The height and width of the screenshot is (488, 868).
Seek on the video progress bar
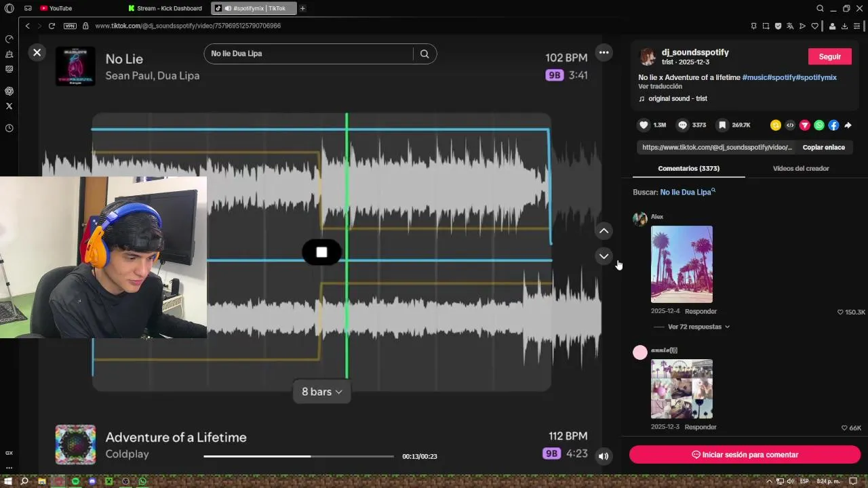(298, 456)
